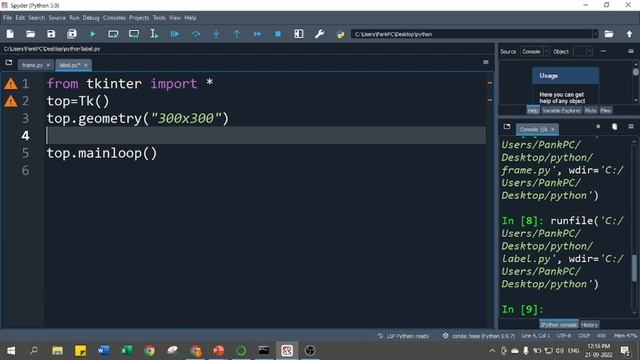
Task: Run current cell and advance
Action: point(134,34)
